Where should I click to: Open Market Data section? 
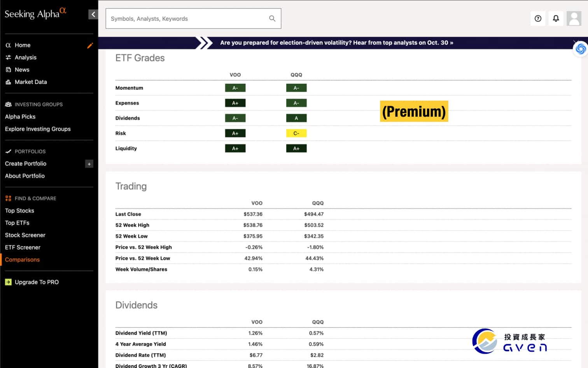pos(31,82)
